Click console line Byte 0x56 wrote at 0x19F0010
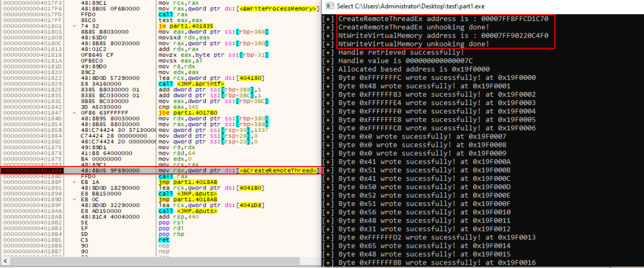Image resolution: width=644 pixels, height=268 pixels. click(x=417, y=212)
